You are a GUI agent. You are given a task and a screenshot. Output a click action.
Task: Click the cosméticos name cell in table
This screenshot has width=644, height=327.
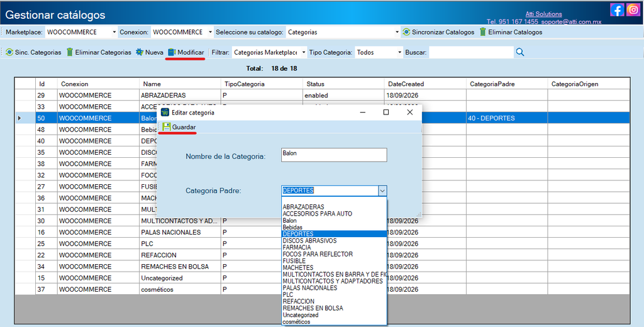click(180, 290)
